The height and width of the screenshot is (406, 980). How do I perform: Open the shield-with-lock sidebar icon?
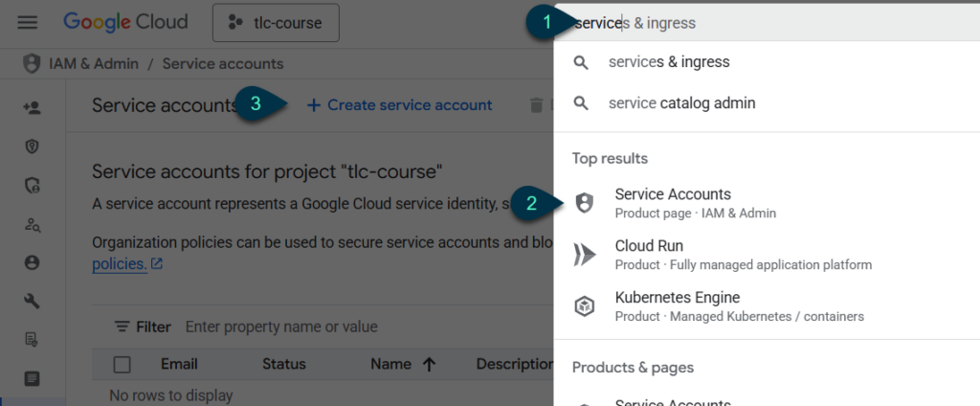pyautogui.click(x=32, y=185)
